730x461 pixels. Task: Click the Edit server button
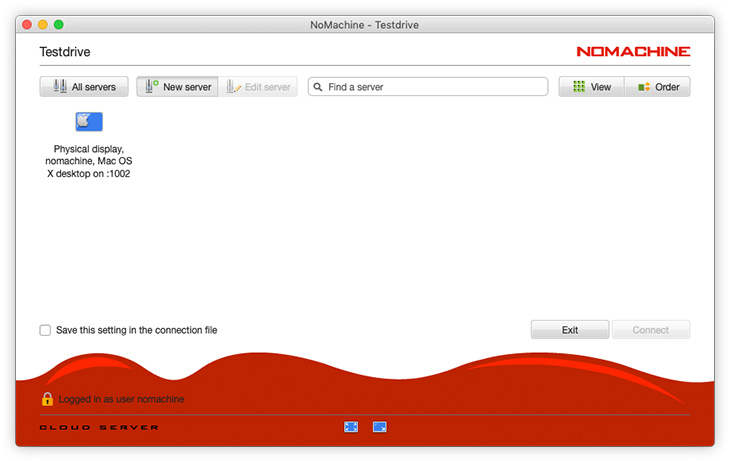click(x=258, y=87)
